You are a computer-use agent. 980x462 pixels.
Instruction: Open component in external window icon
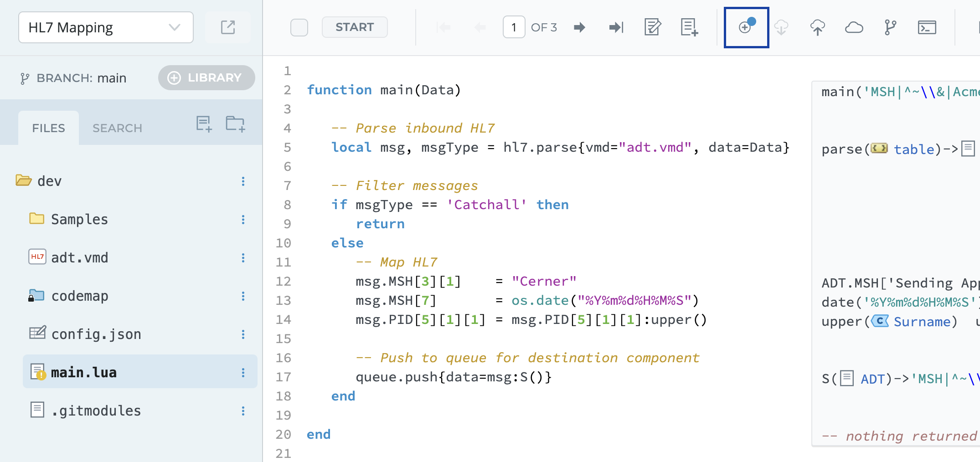pos(227,27)
